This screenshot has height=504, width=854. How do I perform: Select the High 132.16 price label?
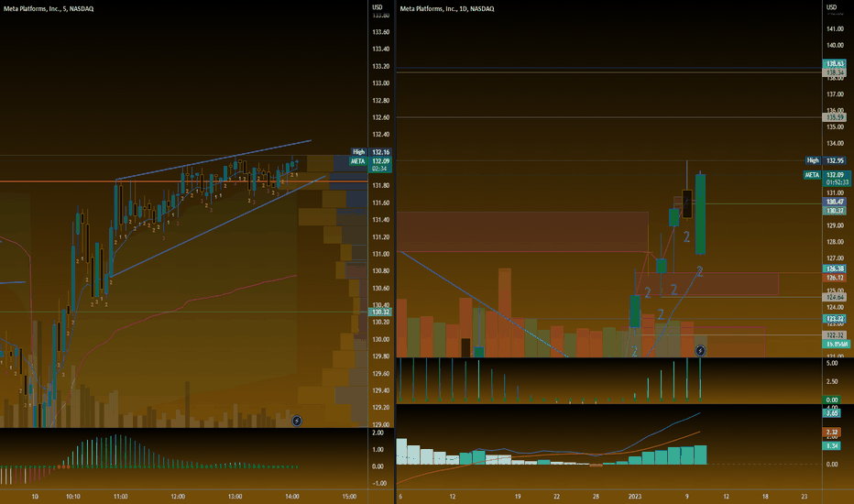[x=371, y=152]
